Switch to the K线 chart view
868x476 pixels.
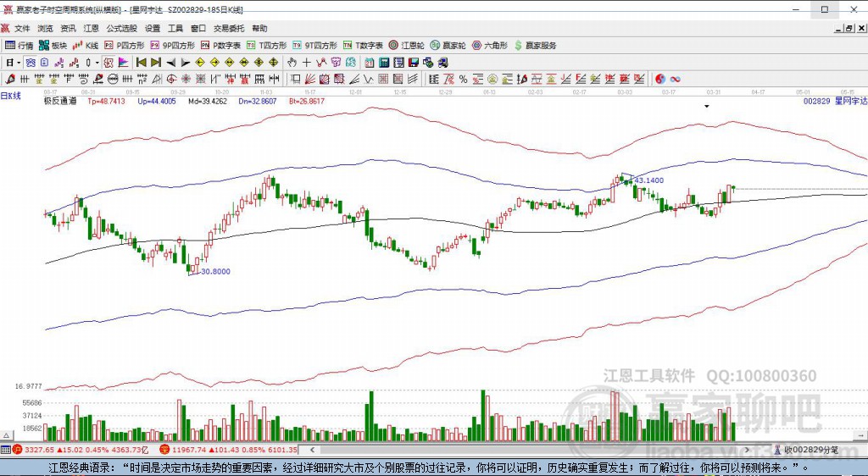[x=86, y=46]
